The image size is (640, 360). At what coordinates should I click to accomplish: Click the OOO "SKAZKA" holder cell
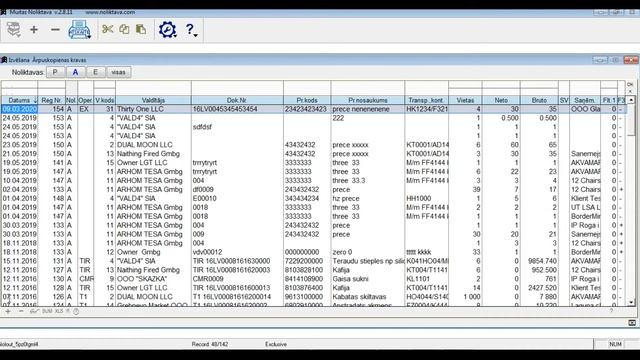[x=153, y=279]
